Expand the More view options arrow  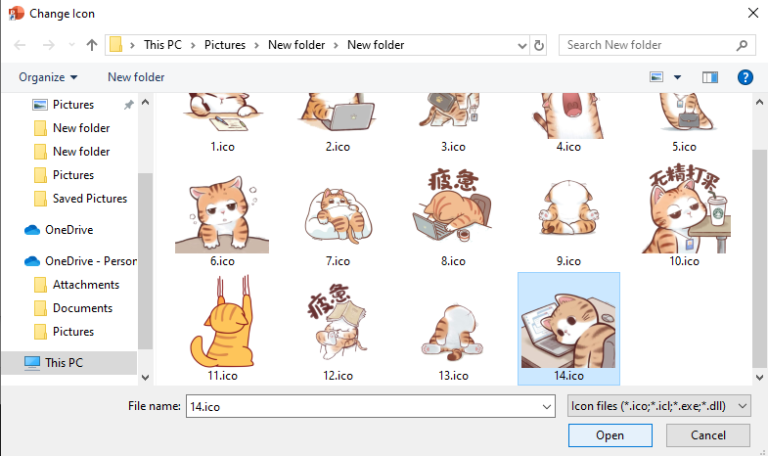pos(677,77)
